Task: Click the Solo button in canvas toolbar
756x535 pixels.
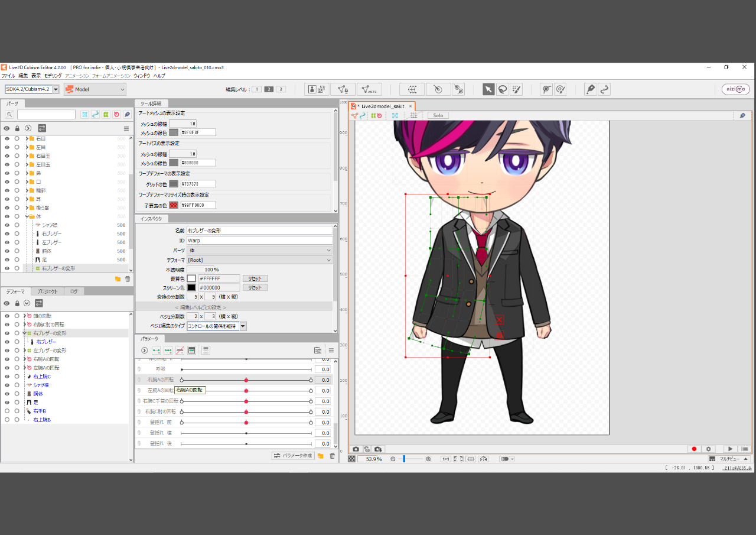Action: tap(438, 115)
